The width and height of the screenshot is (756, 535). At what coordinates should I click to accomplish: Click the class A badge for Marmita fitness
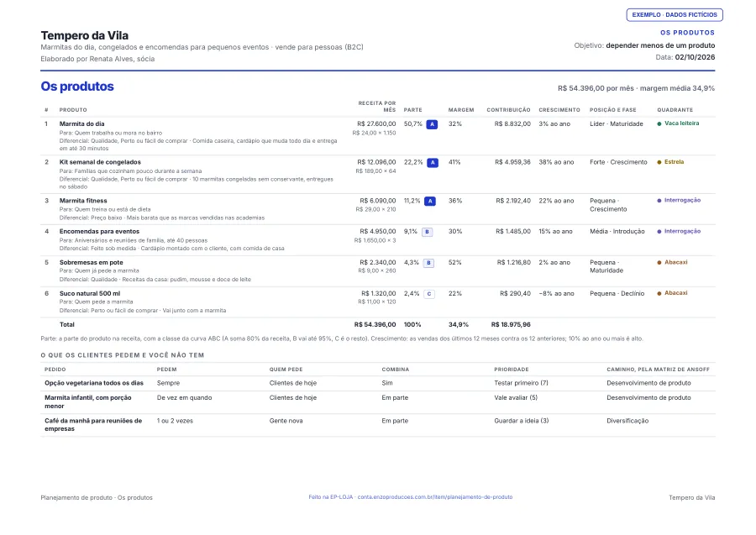430,202
